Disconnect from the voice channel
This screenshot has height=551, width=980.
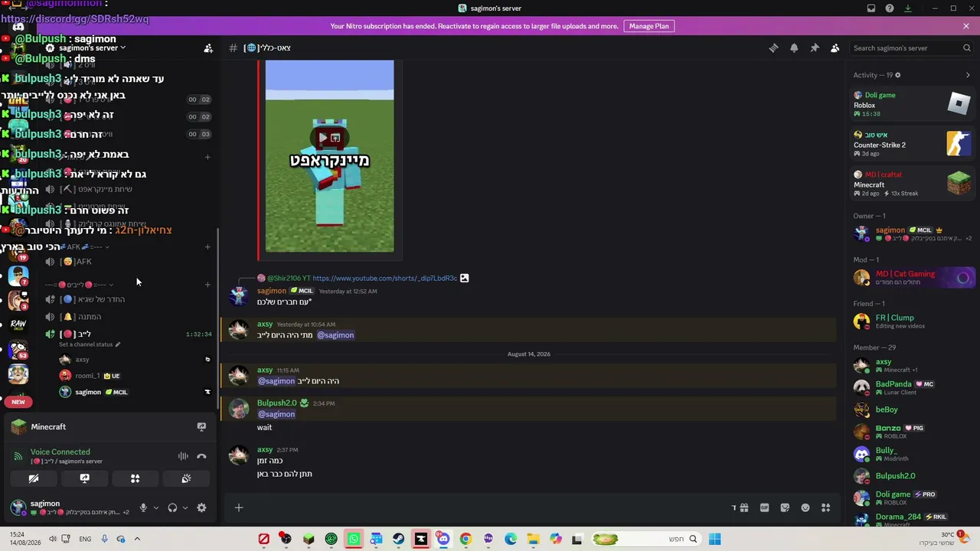(x=201, y=456)
